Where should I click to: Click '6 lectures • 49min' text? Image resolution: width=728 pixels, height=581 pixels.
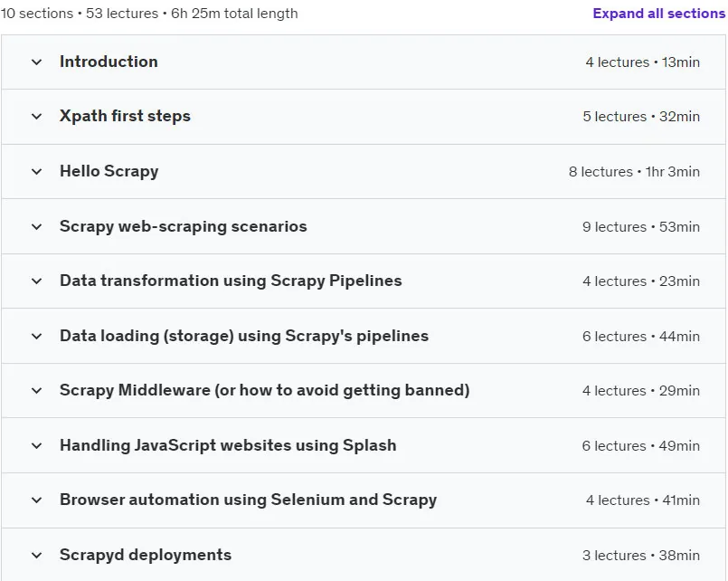click(x=641, y=446)
